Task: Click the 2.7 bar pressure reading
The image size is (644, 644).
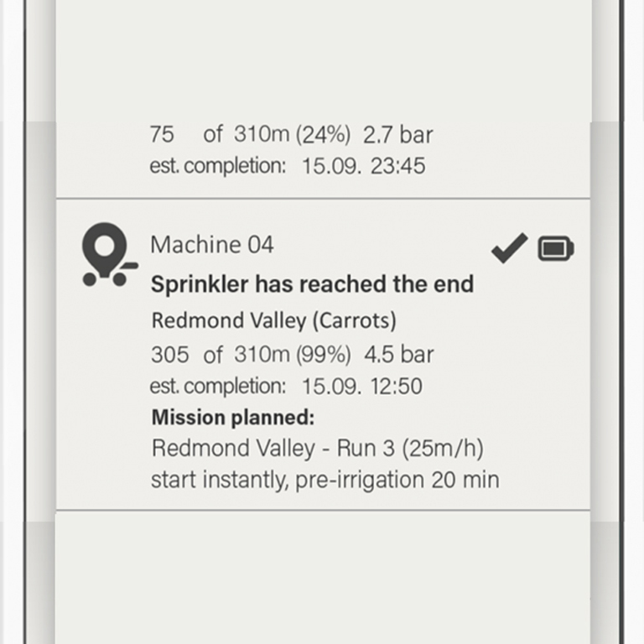Action: click(x=398, y=135)
